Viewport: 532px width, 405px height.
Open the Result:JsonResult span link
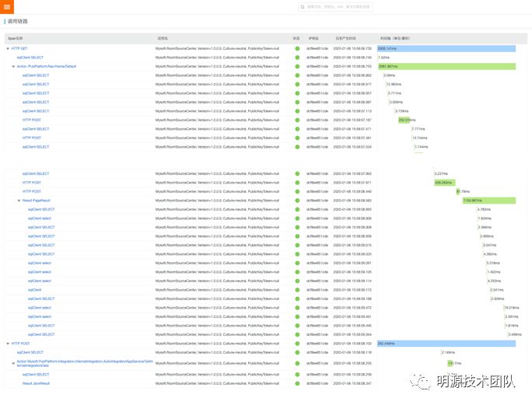(x=37, y=383)
